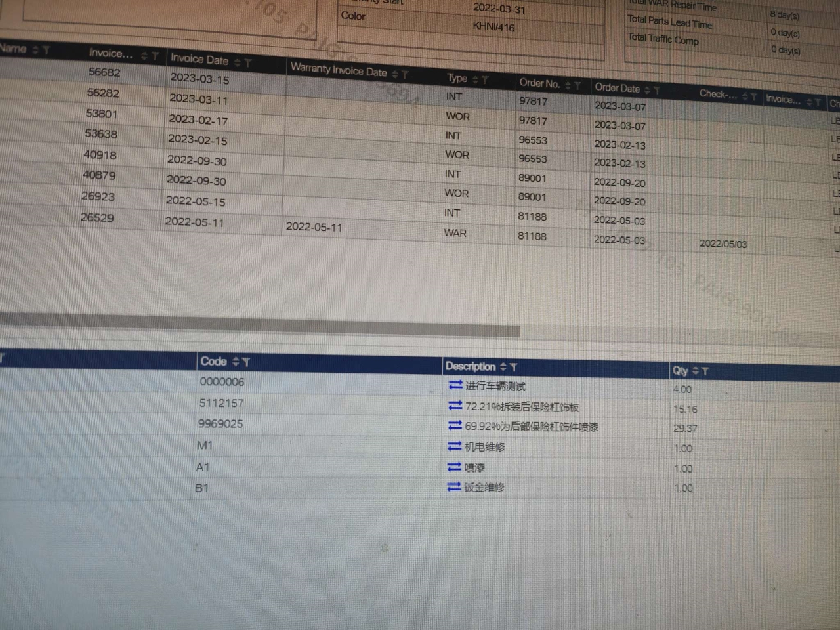Click the swap icon beside 进行车辆测试
Viewport: 840px width, 630px height.
tap(455, 385)
